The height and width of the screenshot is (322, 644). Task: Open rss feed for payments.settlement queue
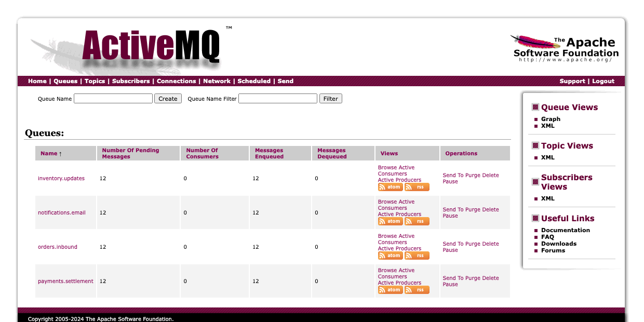coord(417,290)
